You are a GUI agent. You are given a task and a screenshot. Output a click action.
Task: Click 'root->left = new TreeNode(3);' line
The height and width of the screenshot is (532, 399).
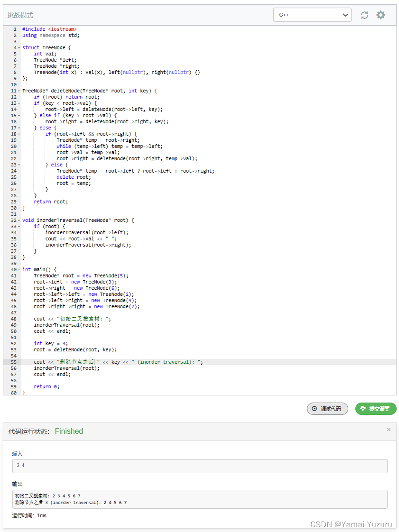tap(75, 282)
